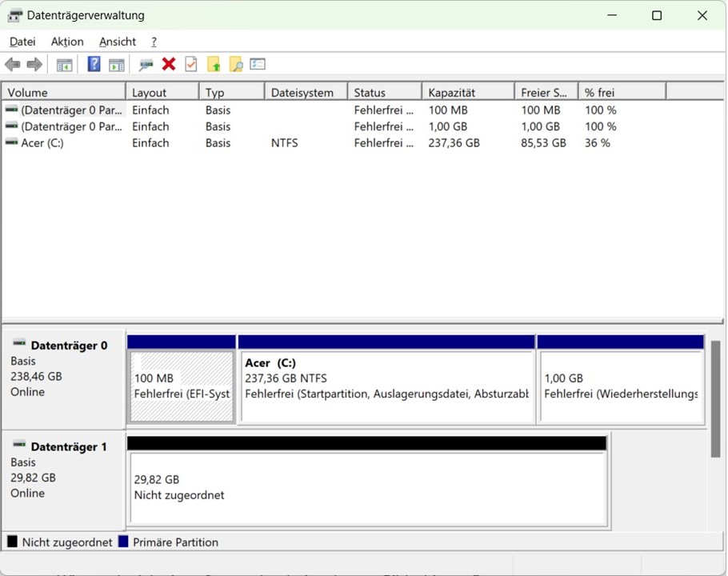Sort by the Volume column header
Viewport: 728px width, 576px height.
(64, 92)
